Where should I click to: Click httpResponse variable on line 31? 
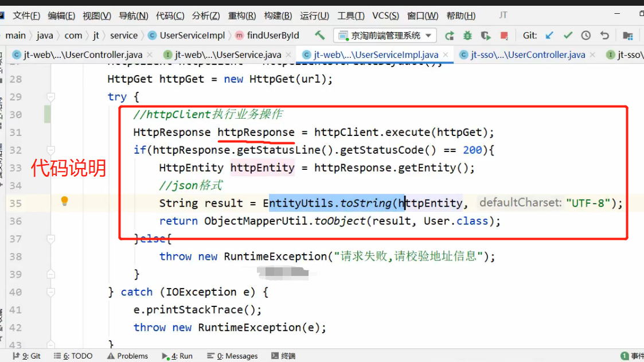[x=256, y=133]
